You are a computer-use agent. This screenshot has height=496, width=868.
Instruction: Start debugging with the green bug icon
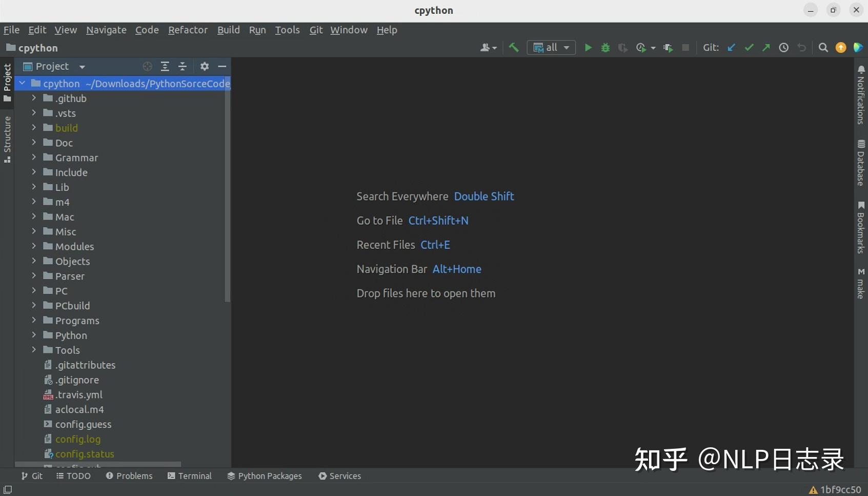605,48
